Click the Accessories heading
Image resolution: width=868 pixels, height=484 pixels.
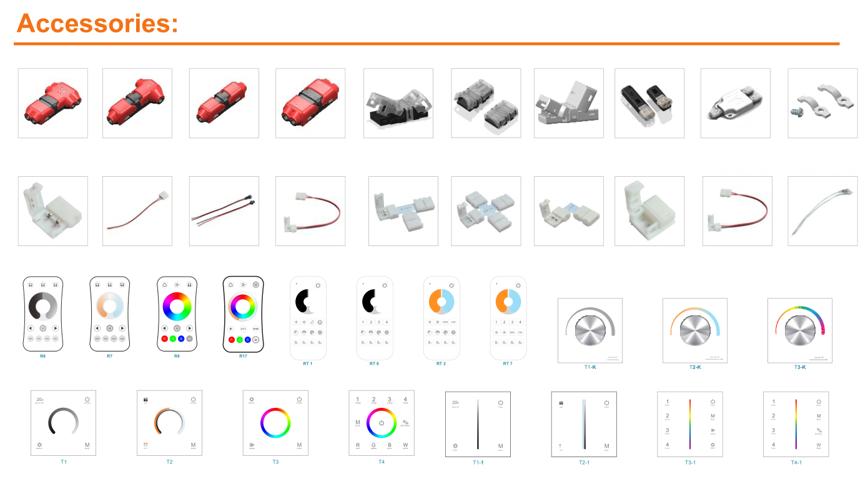click(97, 22)
